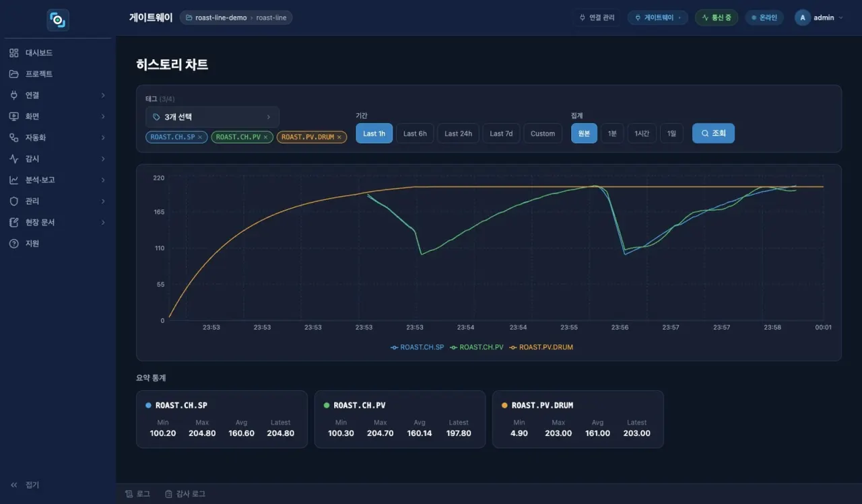Click the 조회 search button

tap(713, 133)
